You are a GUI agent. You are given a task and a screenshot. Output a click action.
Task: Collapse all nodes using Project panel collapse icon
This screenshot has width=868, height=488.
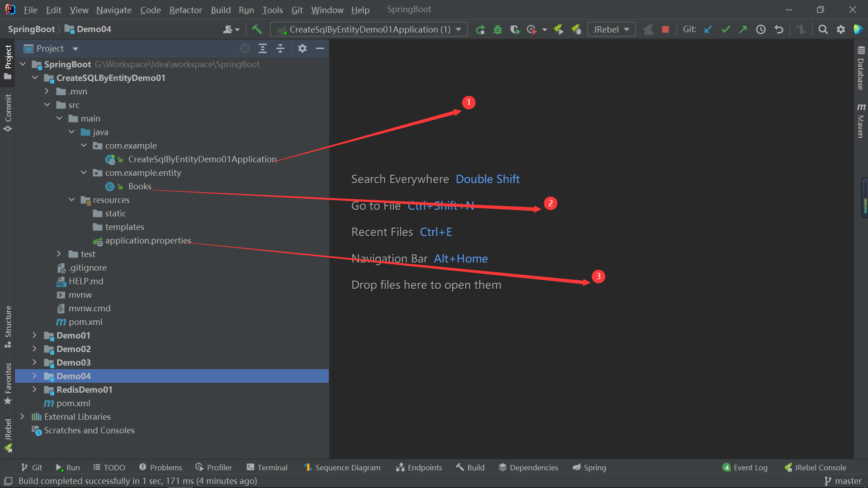pos(280,48)
